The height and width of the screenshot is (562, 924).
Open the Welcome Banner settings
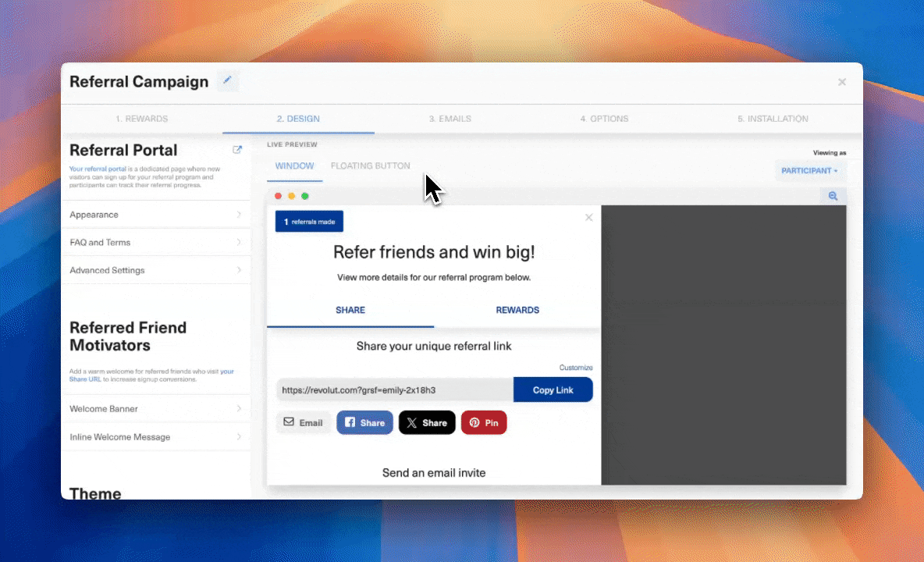156,408
